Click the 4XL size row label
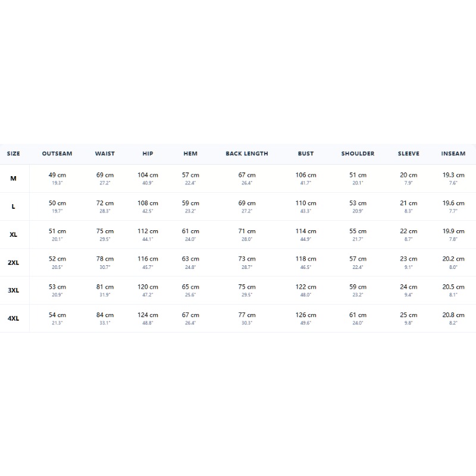The image size is (476, 476). click(13, 318)
